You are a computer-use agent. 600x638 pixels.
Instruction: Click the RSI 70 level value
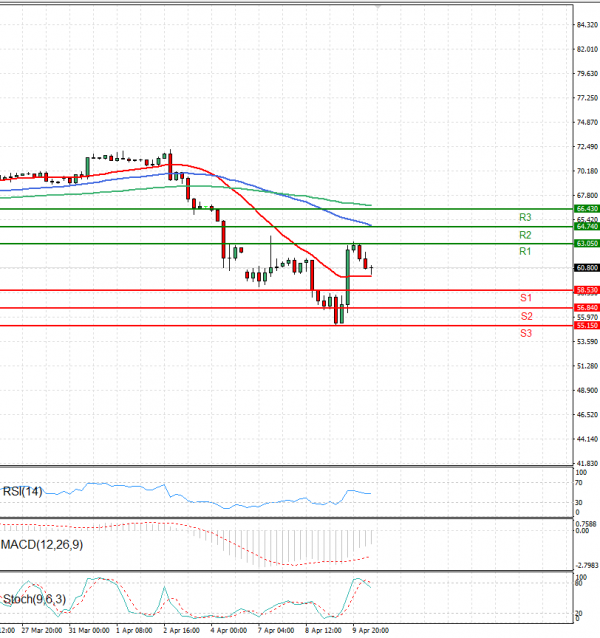click(579, 483)
